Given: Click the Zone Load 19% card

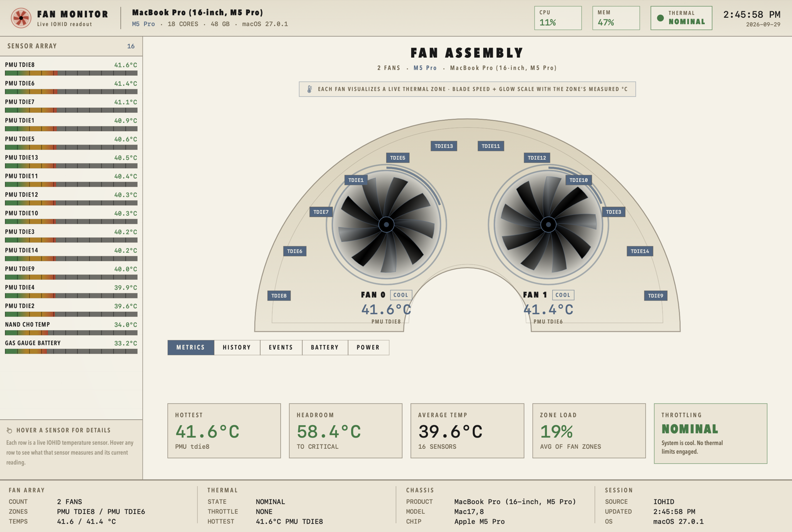Looking at the screenshot, I should [589, 431].
